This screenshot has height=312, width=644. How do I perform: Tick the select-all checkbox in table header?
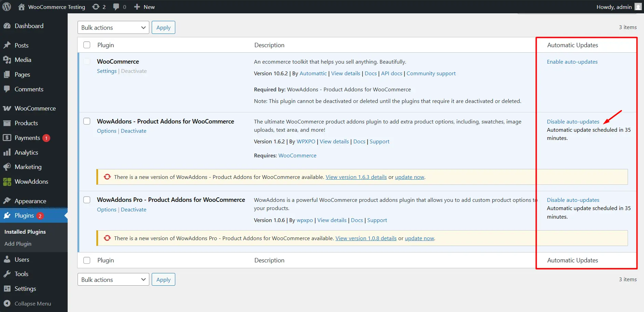pos(87,45)
